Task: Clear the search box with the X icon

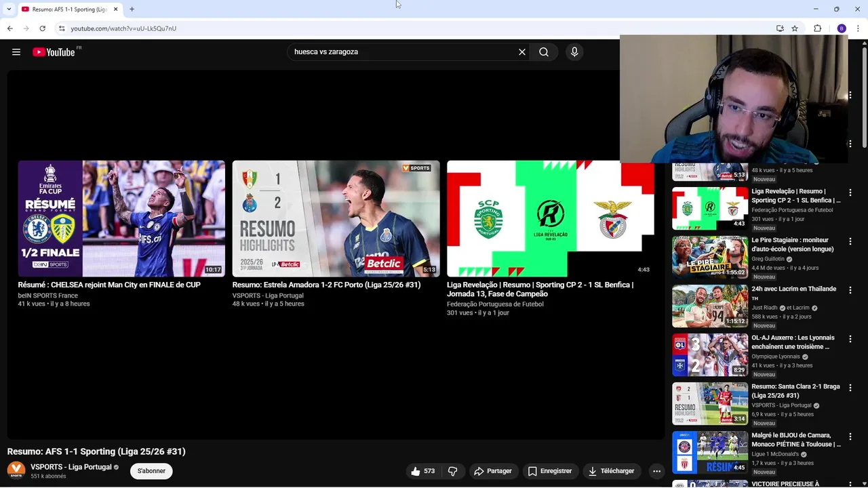Action: 522,52
